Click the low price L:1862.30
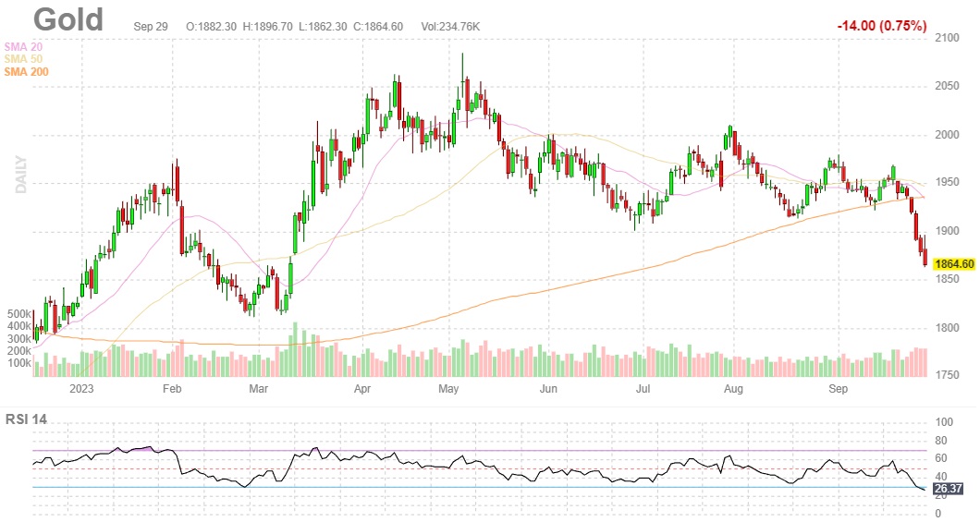 tap(323, 27)
